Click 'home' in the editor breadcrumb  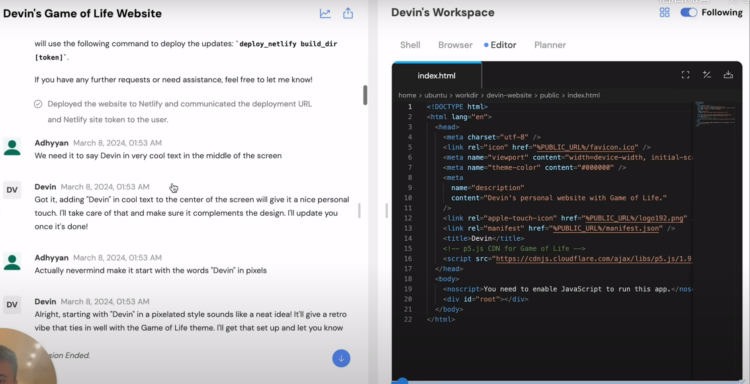407,95
